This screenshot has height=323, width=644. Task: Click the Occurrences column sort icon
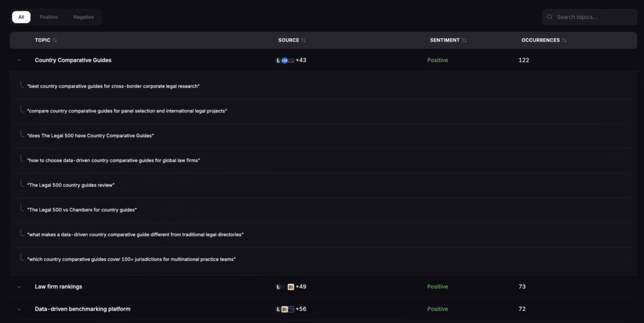pos(564,40)
